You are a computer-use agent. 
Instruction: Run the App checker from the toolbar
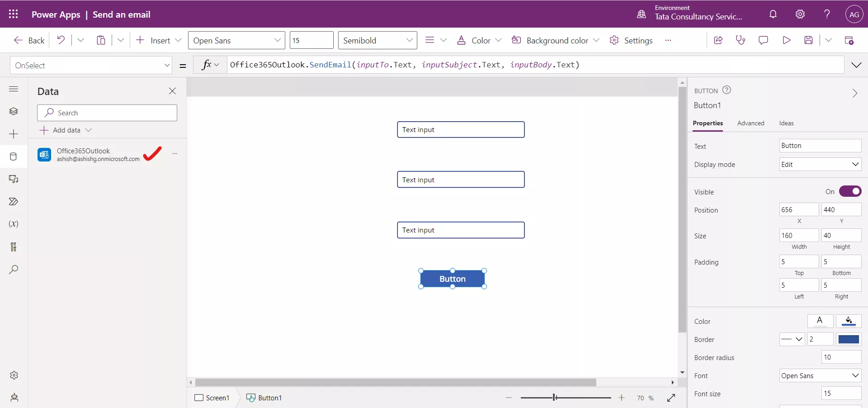[x=741, y=40]
